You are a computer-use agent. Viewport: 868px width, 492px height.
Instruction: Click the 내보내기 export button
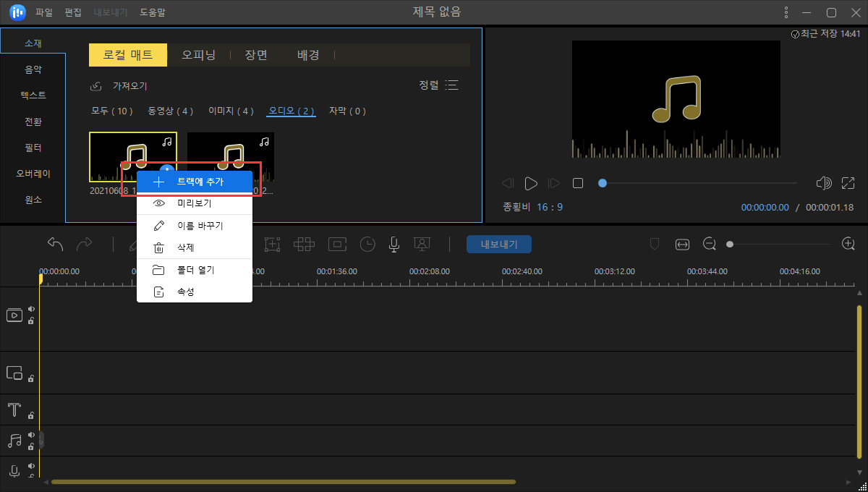point(498,244)
